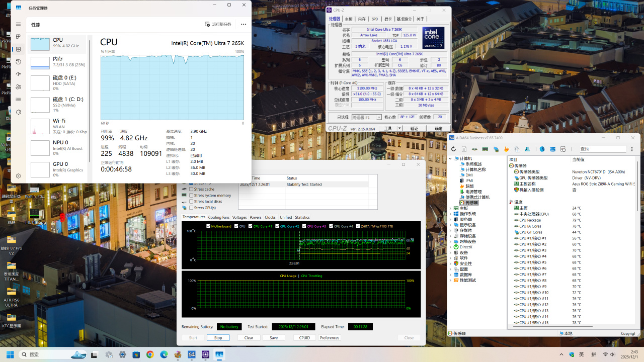
Task: Click the flame overclock icon in AIDA64 toolbar
Action: click(x=507, y=149)
